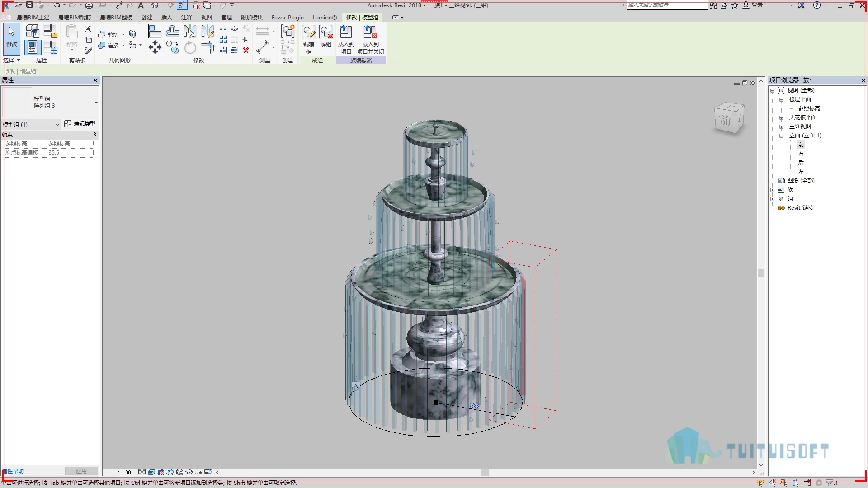Screen dimensions: 868x488
Task: Select the Move tool in the Modify panel
Action: [x=155, y=47]
